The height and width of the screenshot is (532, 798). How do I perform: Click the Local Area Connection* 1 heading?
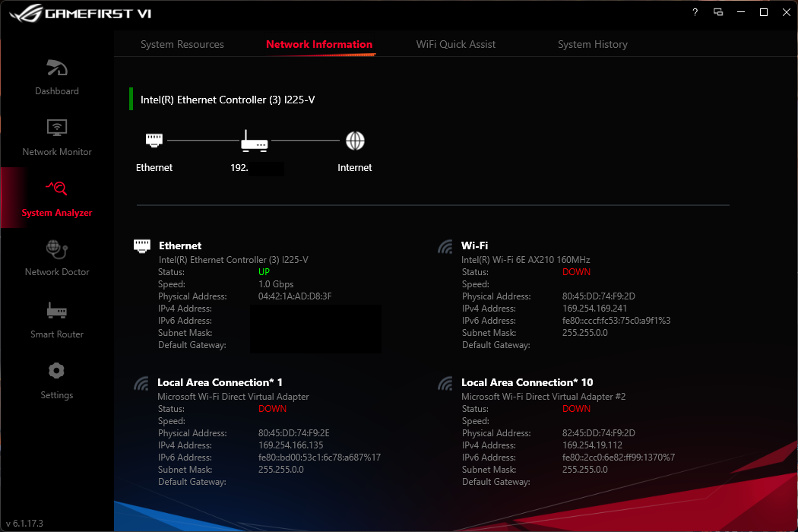(x=220, y=382)
